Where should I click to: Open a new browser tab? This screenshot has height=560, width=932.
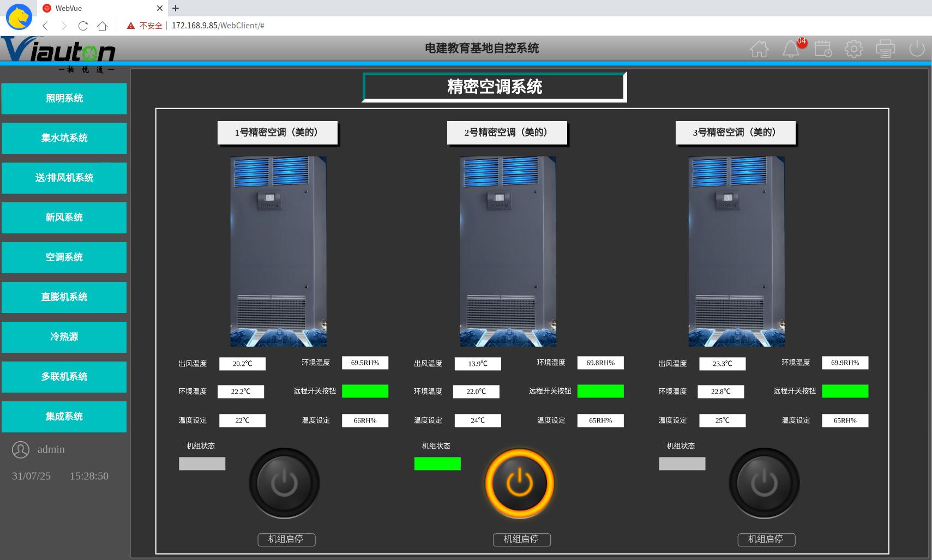[x=176, y=8]
